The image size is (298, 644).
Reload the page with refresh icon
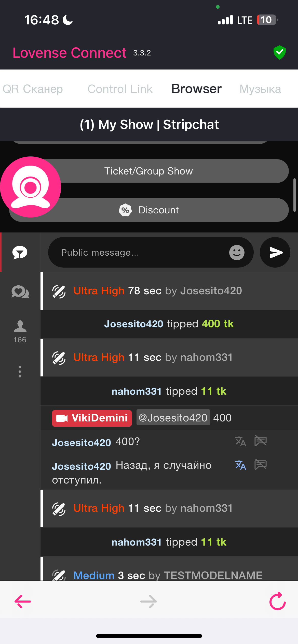point(277,601)
